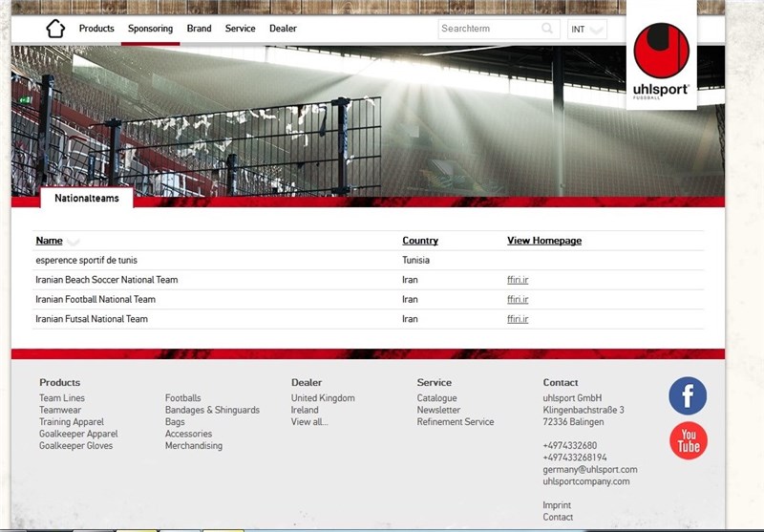Screen dimensions: 764x532
Task: Click the home icon in navigation bar
Action: click(x=55, y=29)
